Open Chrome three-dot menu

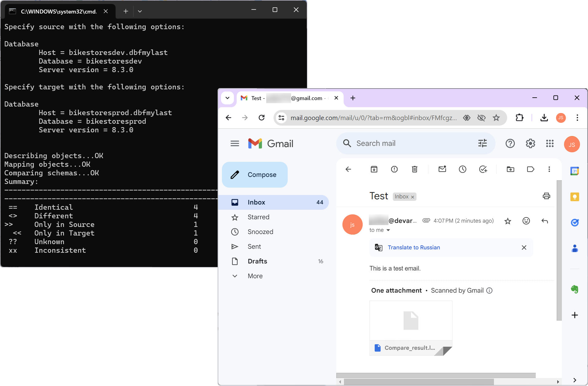pos(577,118)
